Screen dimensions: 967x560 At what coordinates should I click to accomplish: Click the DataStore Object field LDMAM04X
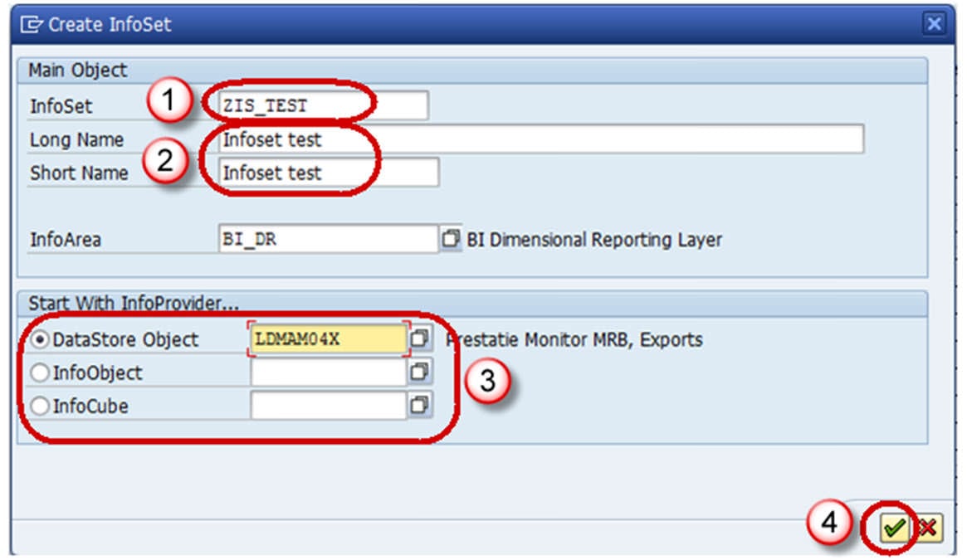[329, 338]
